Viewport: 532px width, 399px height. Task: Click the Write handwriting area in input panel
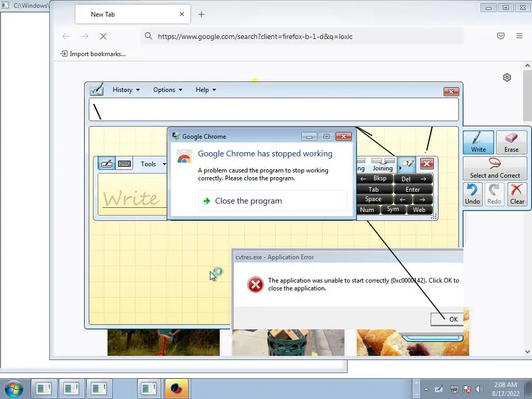point(132,194)
